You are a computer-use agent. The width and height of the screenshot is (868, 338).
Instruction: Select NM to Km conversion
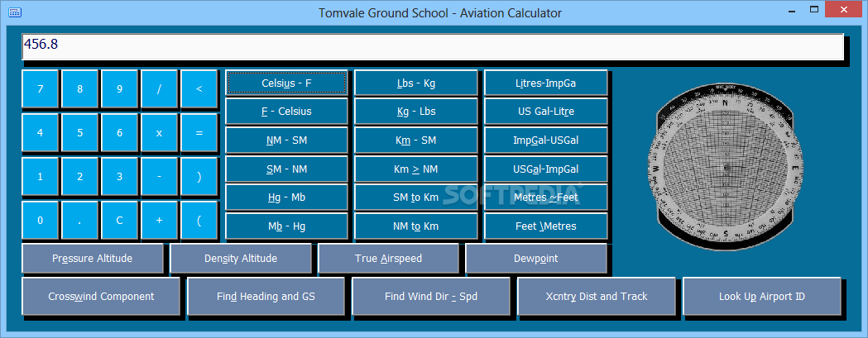coord(416,226)
